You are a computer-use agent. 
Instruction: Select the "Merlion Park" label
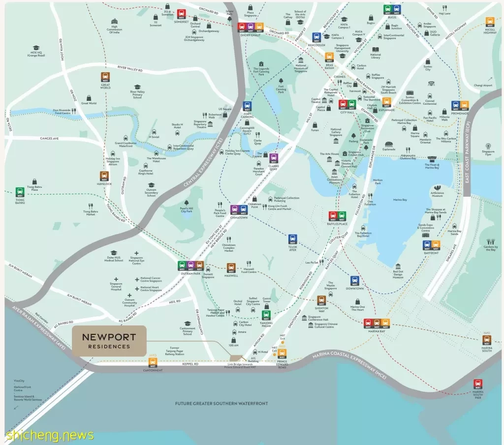[x=378, y=182]
